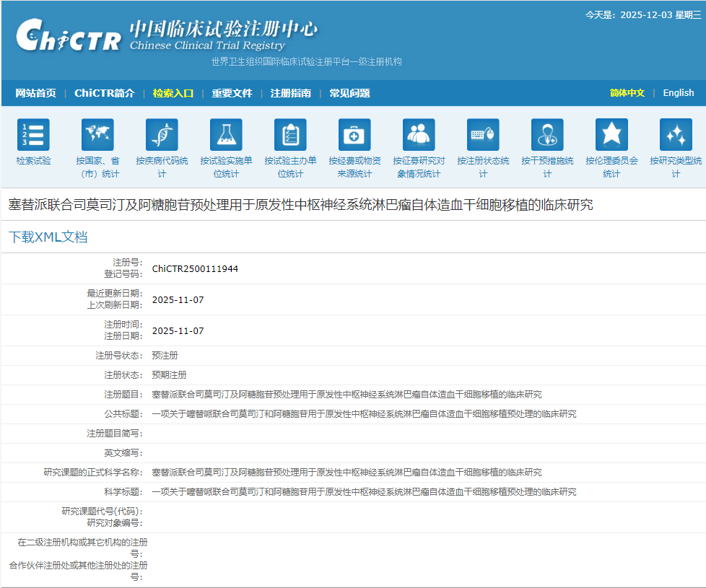Open the 注册指南 registration guide menu
Screen dimensions: 706x588
click(x=292, y=93)
